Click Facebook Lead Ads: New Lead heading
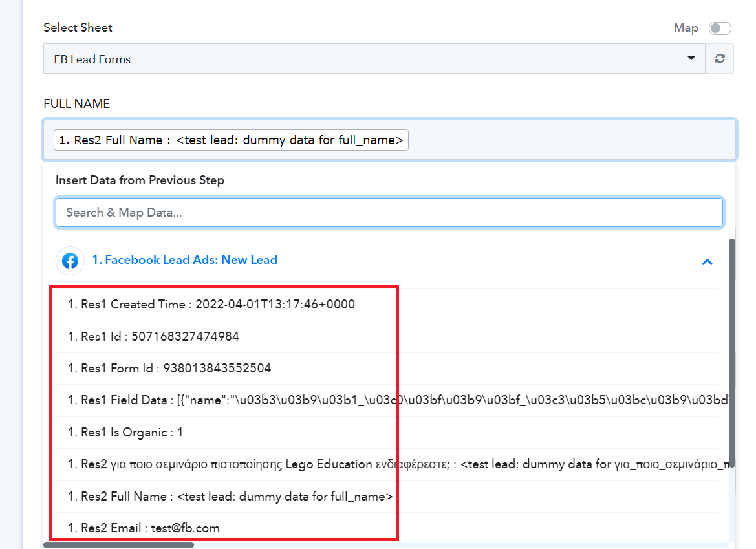The image size is (756, 549). coord(184,260)
